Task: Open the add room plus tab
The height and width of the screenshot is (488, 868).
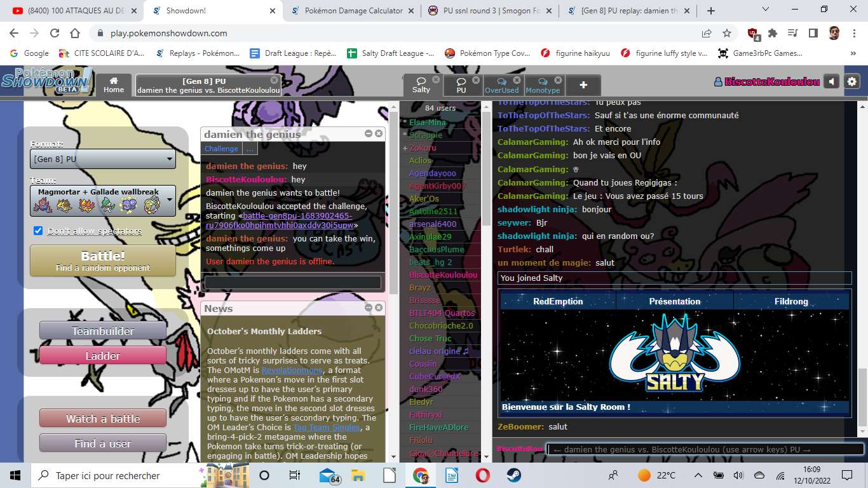Action: click(583, 85)
